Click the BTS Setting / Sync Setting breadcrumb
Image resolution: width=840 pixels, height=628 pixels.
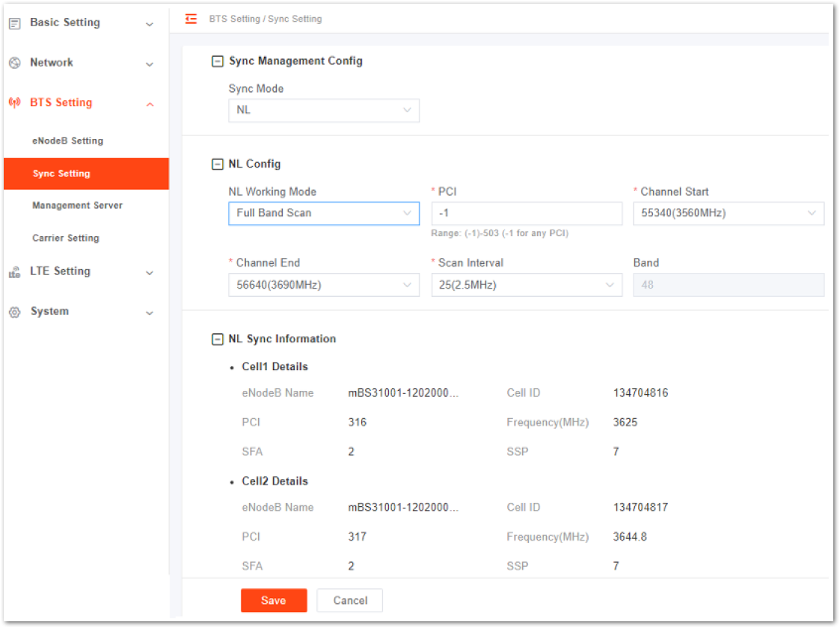(266, 19)
